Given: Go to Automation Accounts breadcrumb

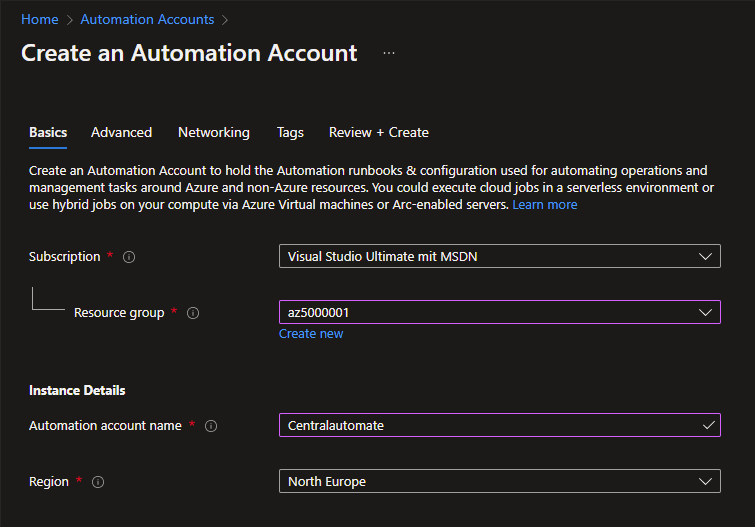Looking at the screenshot, I should (x=147, y=19).
